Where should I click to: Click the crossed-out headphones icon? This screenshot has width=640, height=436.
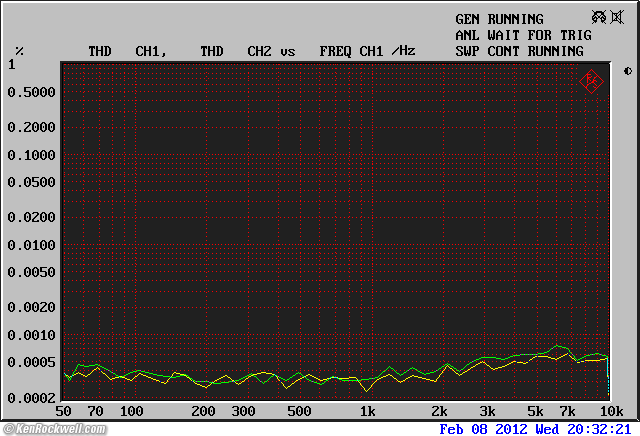(599, 17)
